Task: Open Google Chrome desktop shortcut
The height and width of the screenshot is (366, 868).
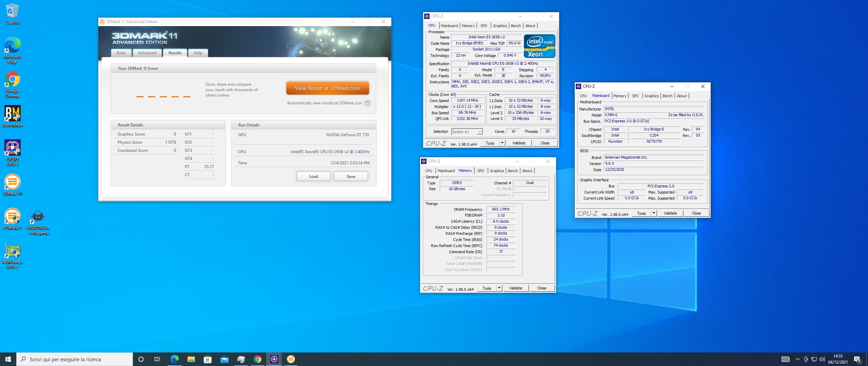Action: pyautogui.click(x=12, y=85)
